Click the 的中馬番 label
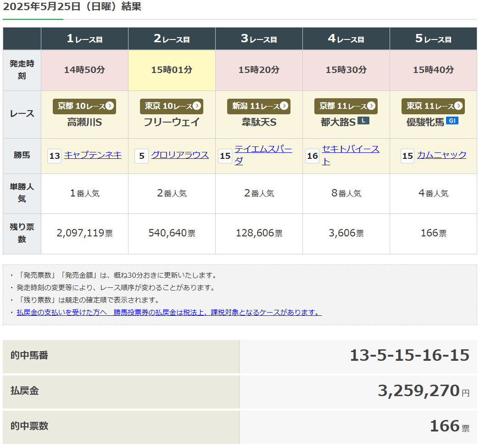The width and height of the screenshot is (480, 448). [x=29, y=356]
